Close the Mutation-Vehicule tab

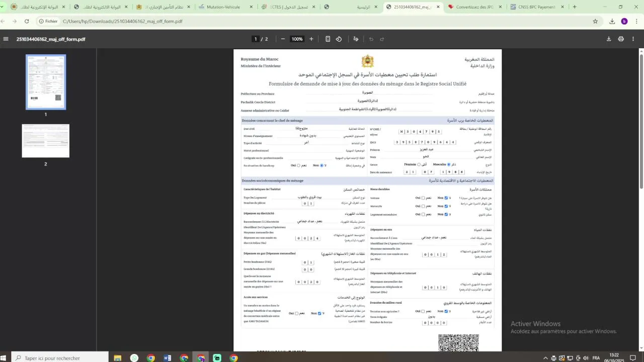pos(251,7)
